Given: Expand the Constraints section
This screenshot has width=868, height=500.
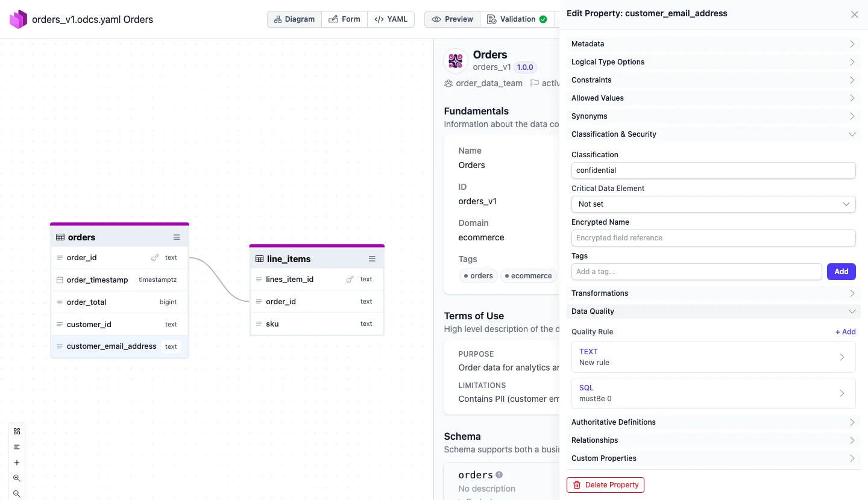Looking at the screenshot, I should [x=714, y=80].
